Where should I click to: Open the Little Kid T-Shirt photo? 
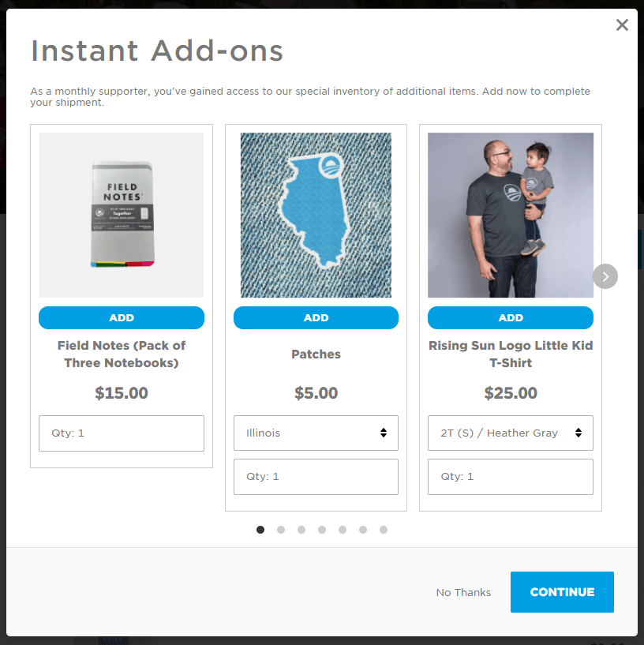pyautogui.click(x=511, y=216)
